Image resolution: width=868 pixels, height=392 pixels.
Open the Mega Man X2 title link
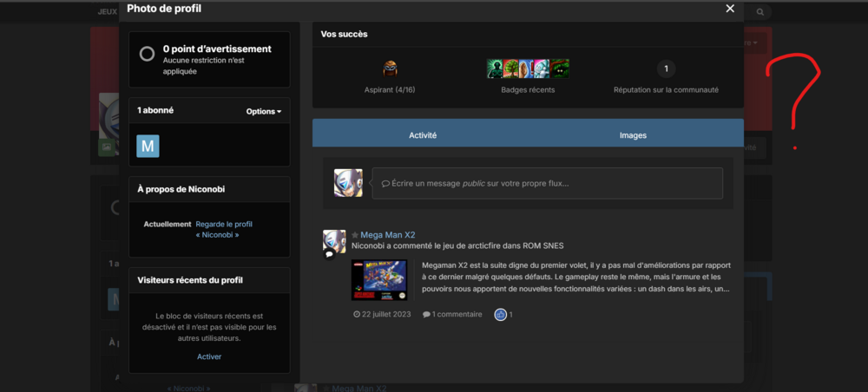point(387,235)
